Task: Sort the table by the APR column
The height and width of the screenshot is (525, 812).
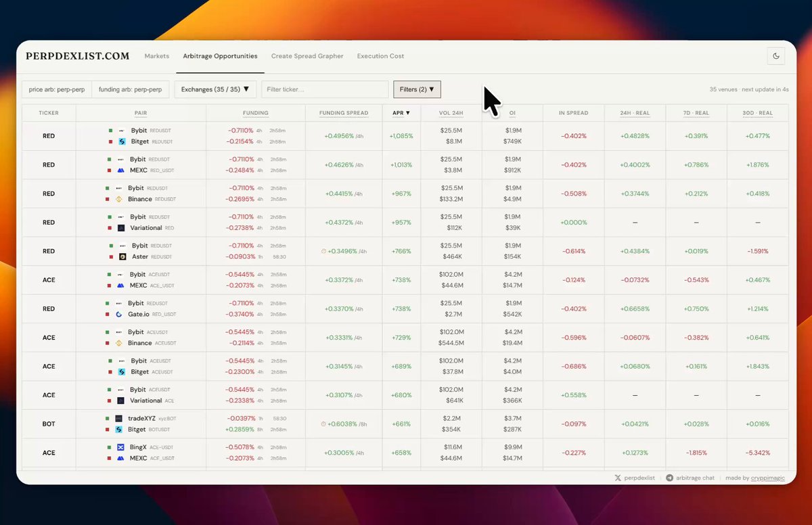Action: pyautogui.click(x=401, y=113)
